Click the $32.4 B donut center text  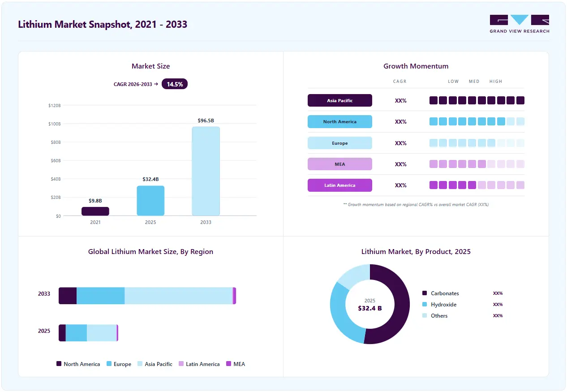[370, 308]
